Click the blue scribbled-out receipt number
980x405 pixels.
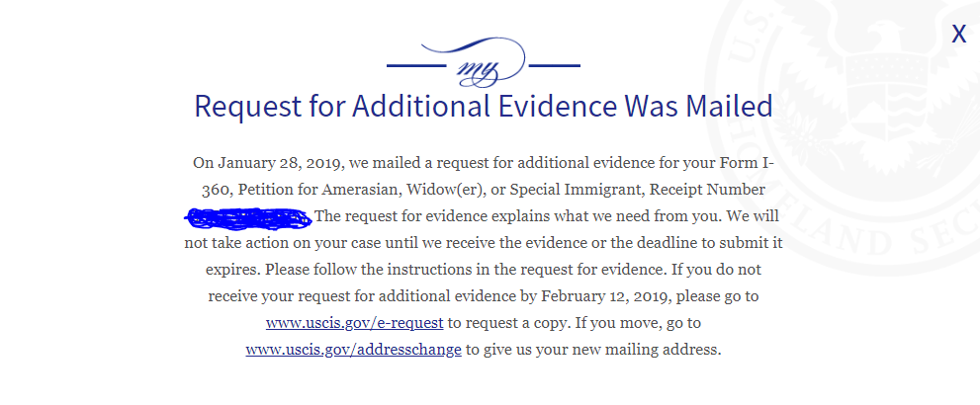[x=248, y=217]
